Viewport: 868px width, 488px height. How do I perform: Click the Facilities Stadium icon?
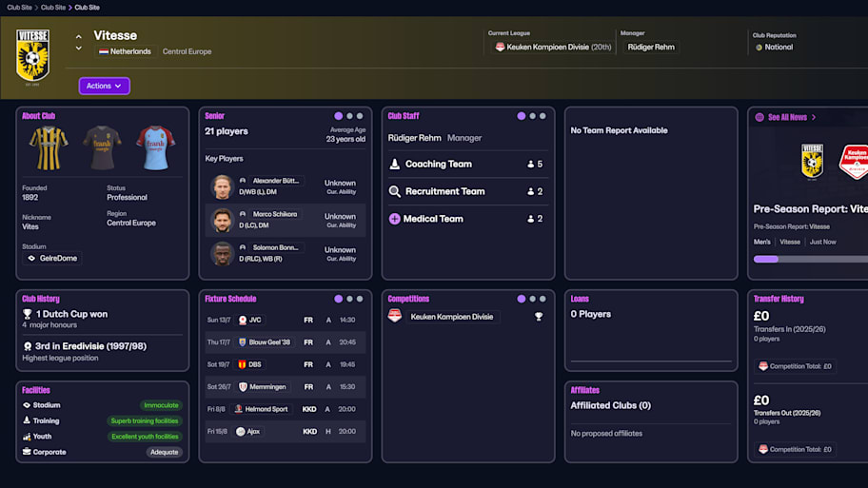(27, 405)
